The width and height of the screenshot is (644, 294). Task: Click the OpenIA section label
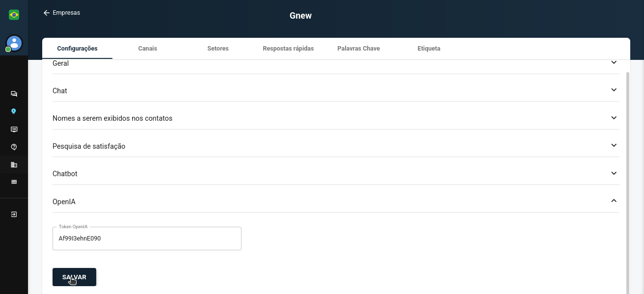click(64, 202)
